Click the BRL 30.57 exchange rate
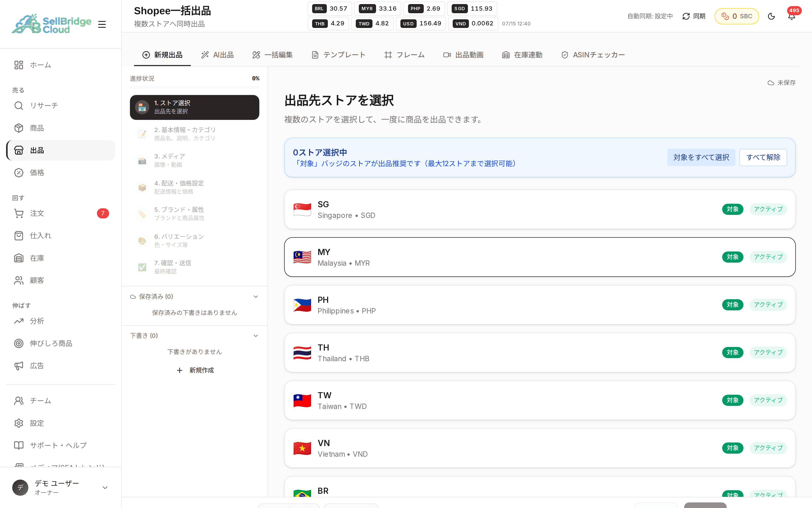The width and height of the screenshot is (812, 508). [x=330, y=8]
